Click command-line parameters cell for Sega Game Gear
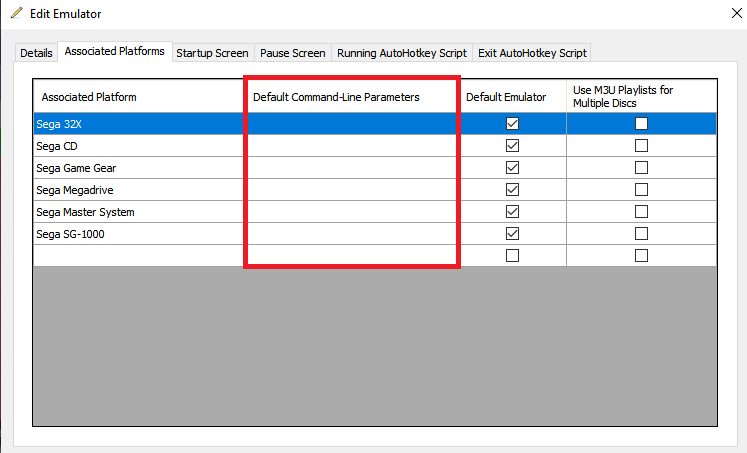Screen dimensions: 747x453 [x=353, y=168]
